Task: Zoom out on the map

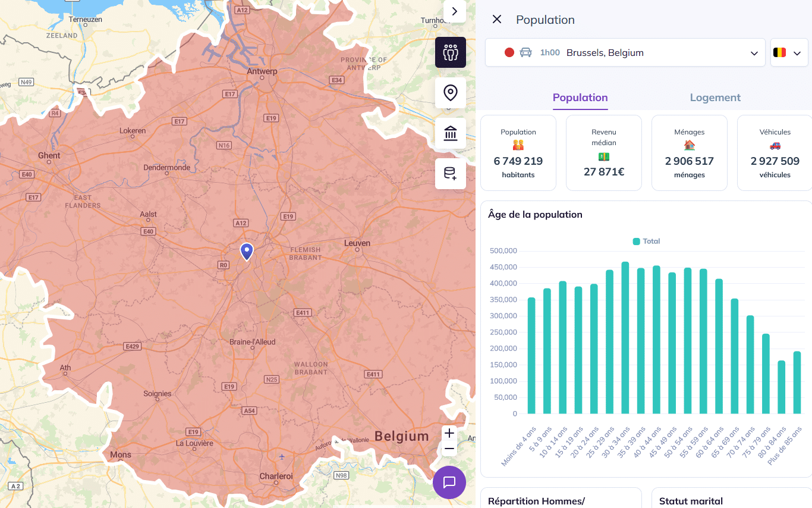Action: tap(449, 448)
